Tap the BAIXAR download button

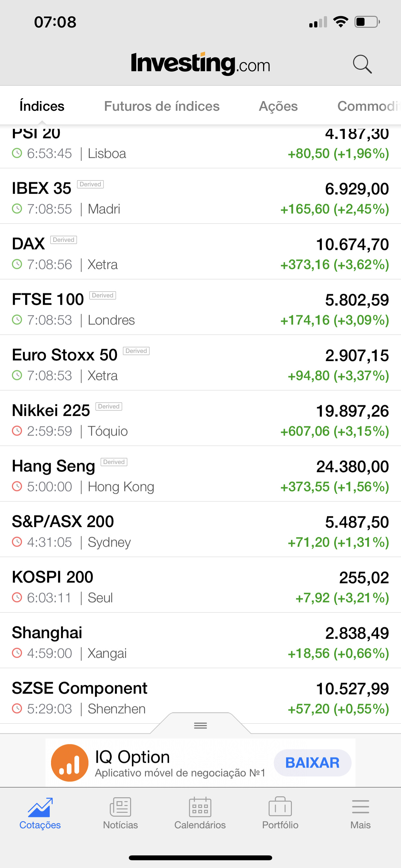[313, 763]
